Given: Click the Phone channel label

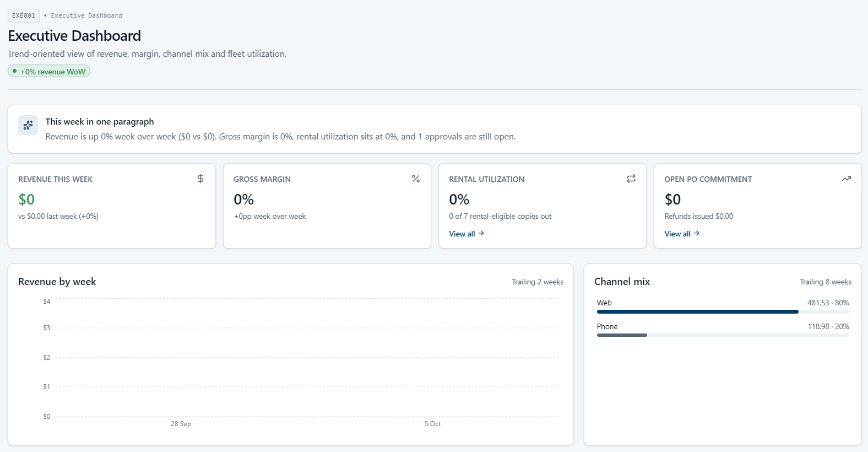Looking at the screenshot, I should (607, 326).
